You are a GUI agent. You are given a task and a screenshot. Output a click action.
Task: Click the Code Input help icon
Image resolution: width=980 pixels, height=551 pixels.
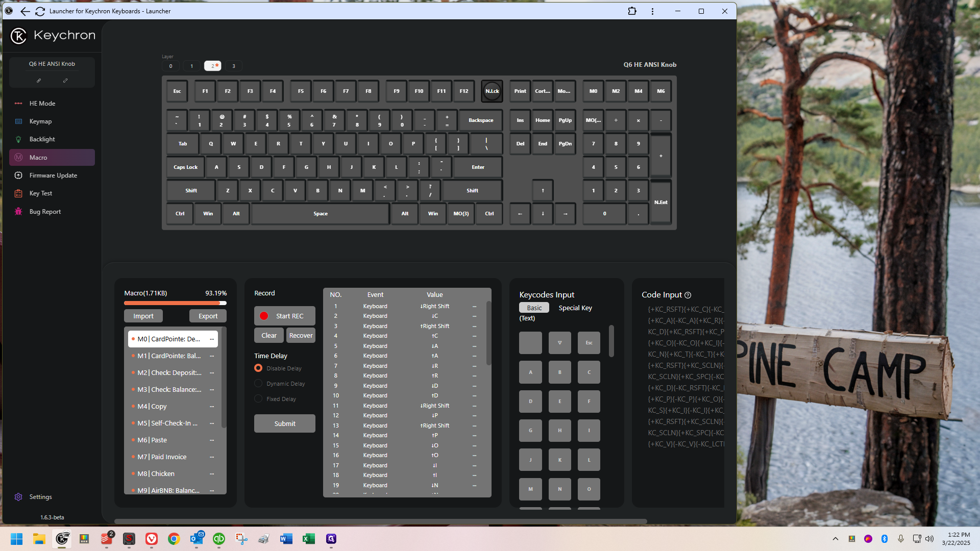(688, 295)
